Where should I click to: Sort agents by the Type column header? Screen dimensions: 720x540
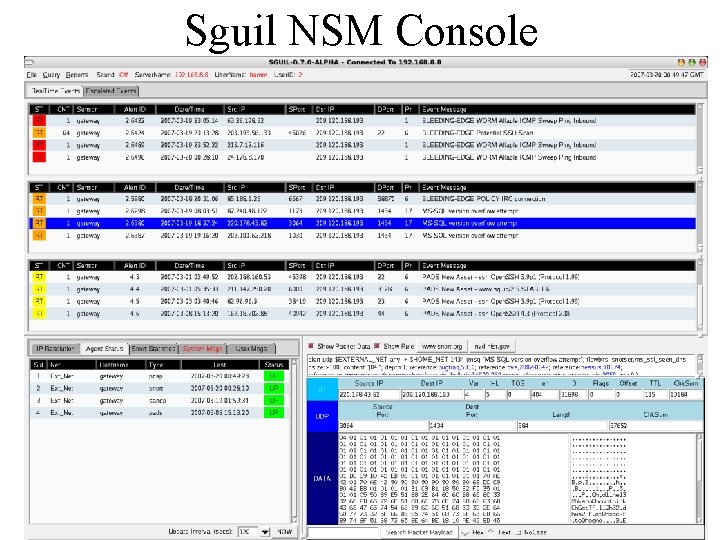coord(163,365)
